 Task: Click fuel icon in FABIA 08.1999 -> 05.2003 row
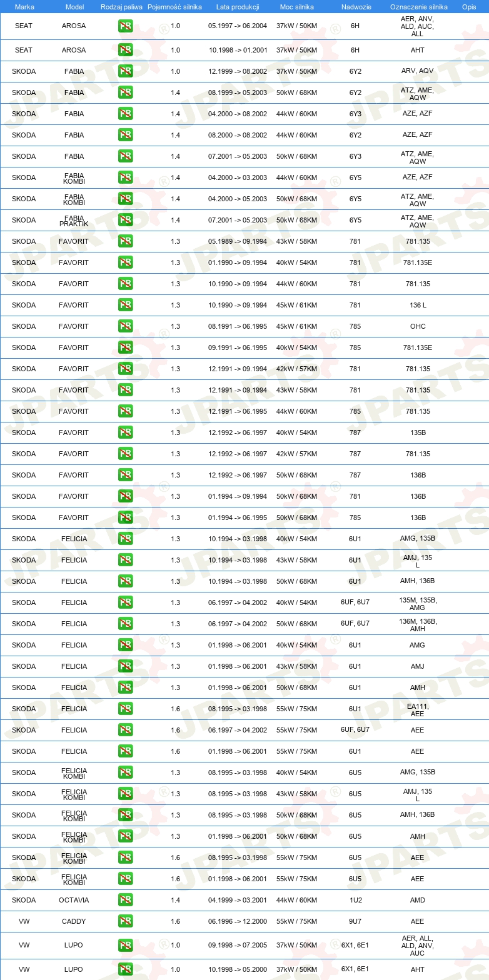[125, 92]
